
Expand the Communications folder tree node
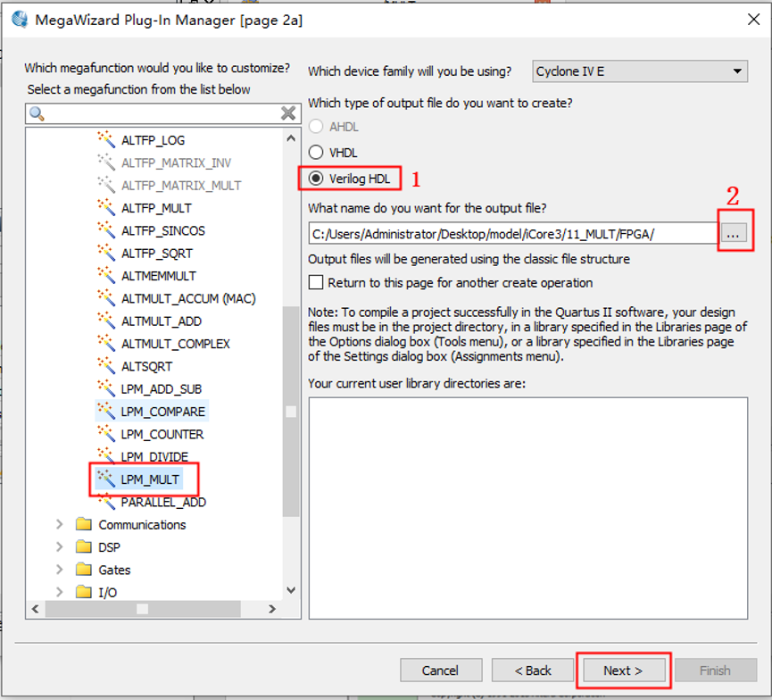point(60,525)
